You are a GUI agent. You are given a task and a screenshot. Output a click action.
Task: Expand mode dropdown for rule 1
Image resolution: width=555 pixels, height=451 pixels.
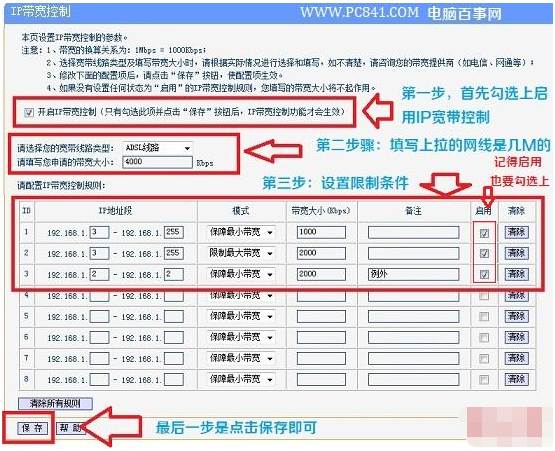click(241, 233)
